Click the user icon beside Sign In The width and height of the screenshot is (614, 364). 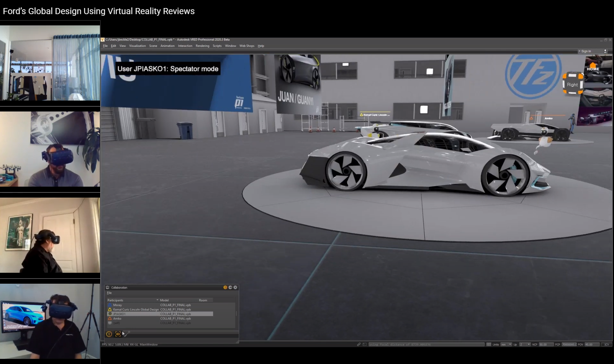pos(605,51)
